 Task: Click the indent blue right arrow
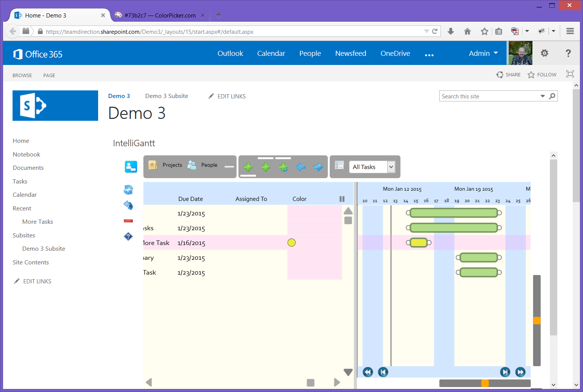coord(318,167)
